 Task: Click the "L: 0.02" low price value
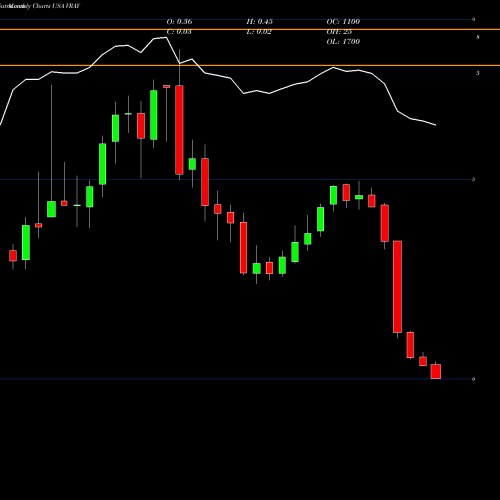click(259, 32)
